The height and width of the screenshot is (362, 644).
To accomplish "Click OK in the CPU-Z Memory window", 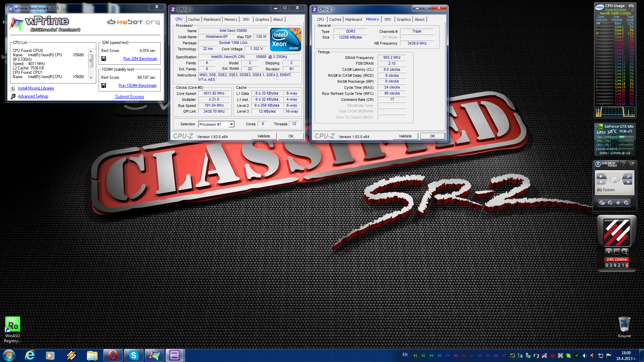I will click(432, 136).
